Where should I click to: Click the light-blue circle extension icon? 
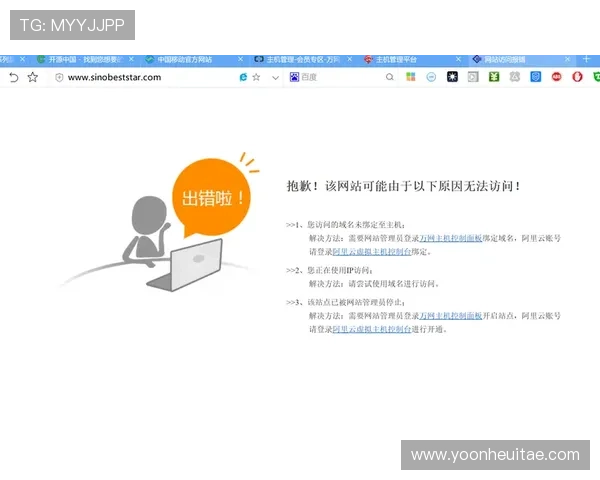tap(431, 77)
